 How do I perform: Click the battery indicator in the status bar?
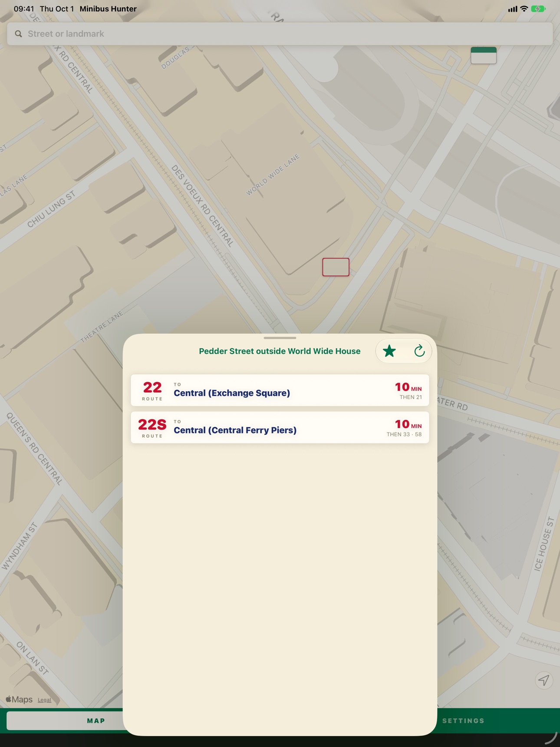tap(538, 9)
